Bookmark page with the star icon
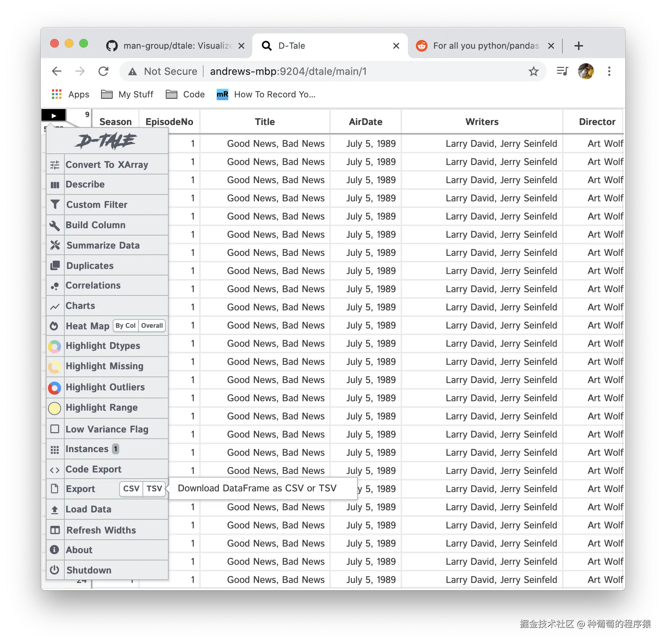This screenshot has height=644, width=666. [533, 71]
